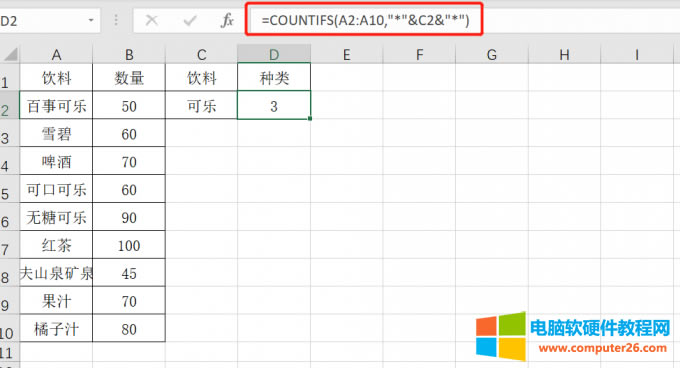This screenshot has width=680, height=368.
Task: Select column I header
Action: coord(637,55)
